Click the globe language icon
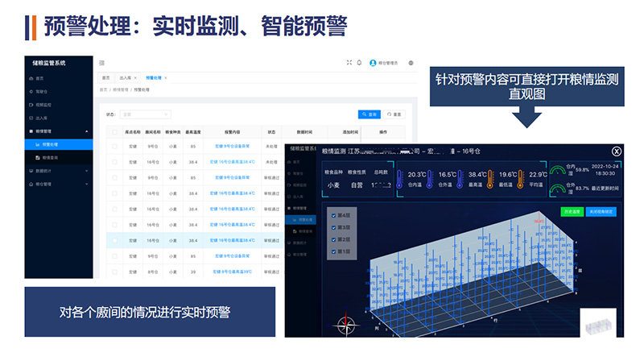The image size is (644, 361). tap(411, 63)
